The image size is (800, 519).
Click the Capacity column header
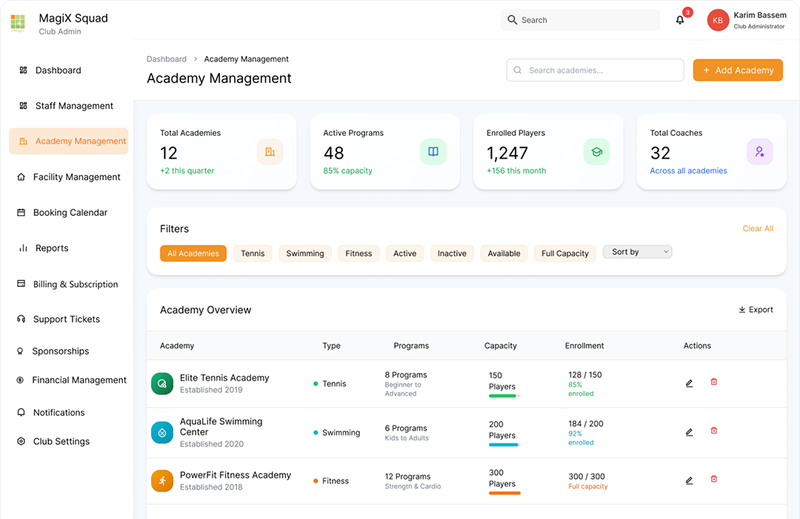point(501,346)
